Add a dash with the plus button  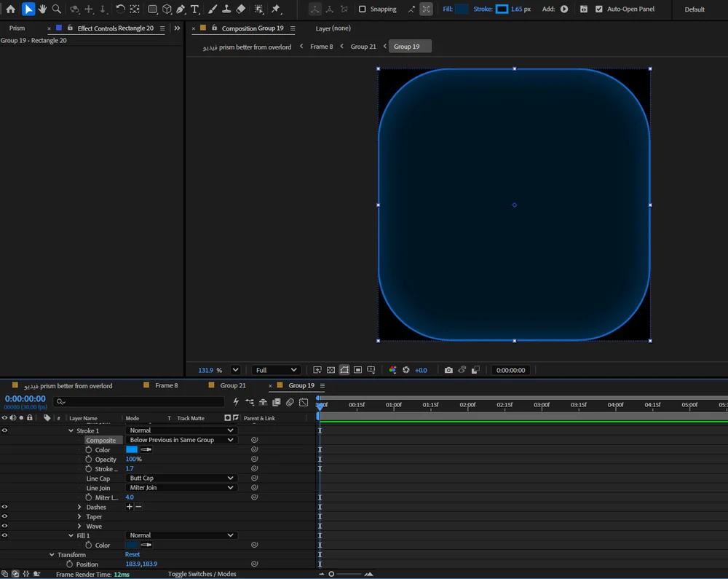[x=130, y=507]
